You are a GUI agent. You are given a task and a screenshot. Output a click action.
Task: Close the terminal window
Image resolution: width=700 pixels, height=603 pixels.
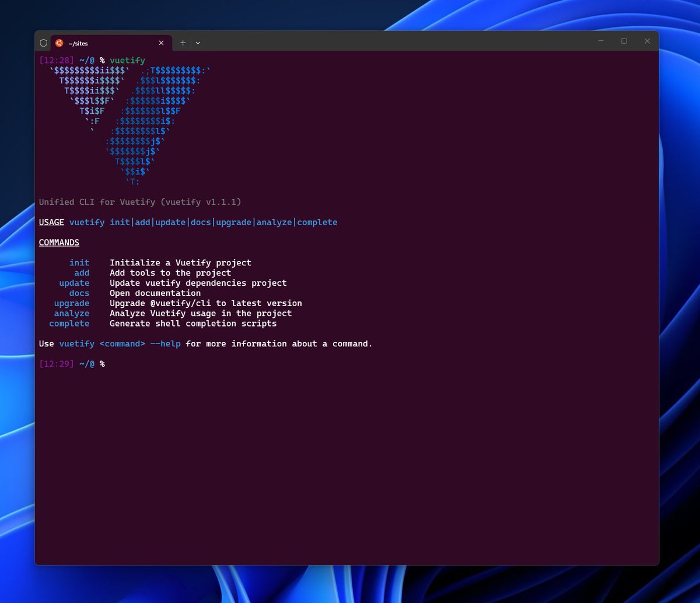point(647,41)
